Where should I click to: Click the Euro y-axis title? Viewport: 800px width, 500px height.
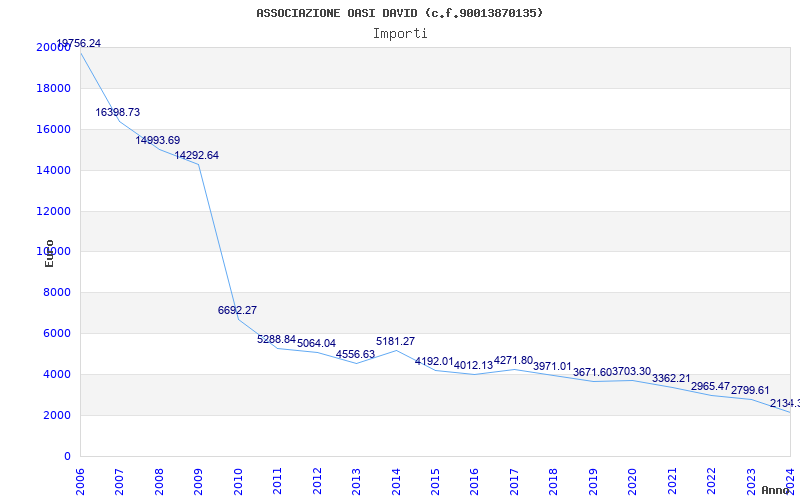pyautogui.click(x=49, y=253)
